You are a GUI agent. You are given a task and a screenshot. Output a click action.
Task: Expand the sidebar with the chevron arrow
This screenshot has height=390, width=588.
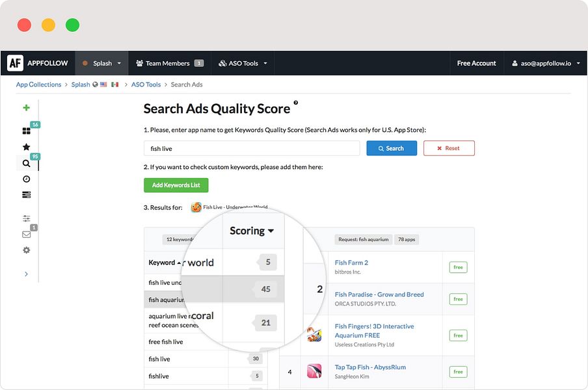click(26, 274)
